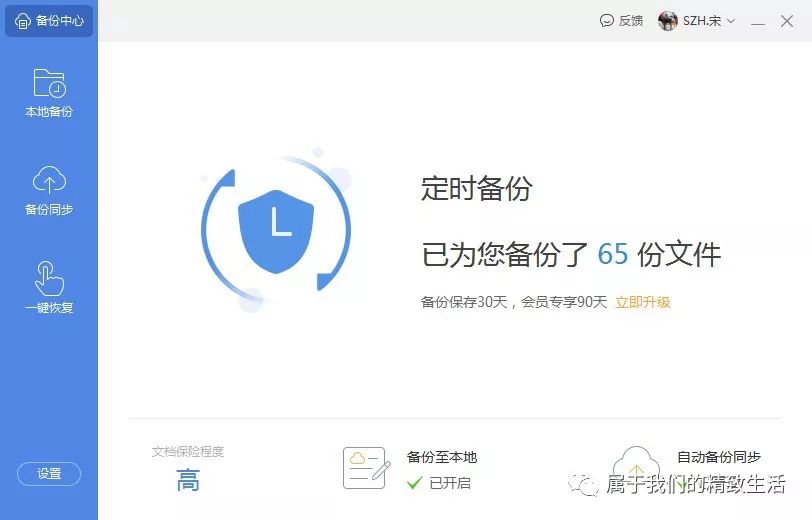Click the 65 backed-up files count

click(x=613, y=254)
